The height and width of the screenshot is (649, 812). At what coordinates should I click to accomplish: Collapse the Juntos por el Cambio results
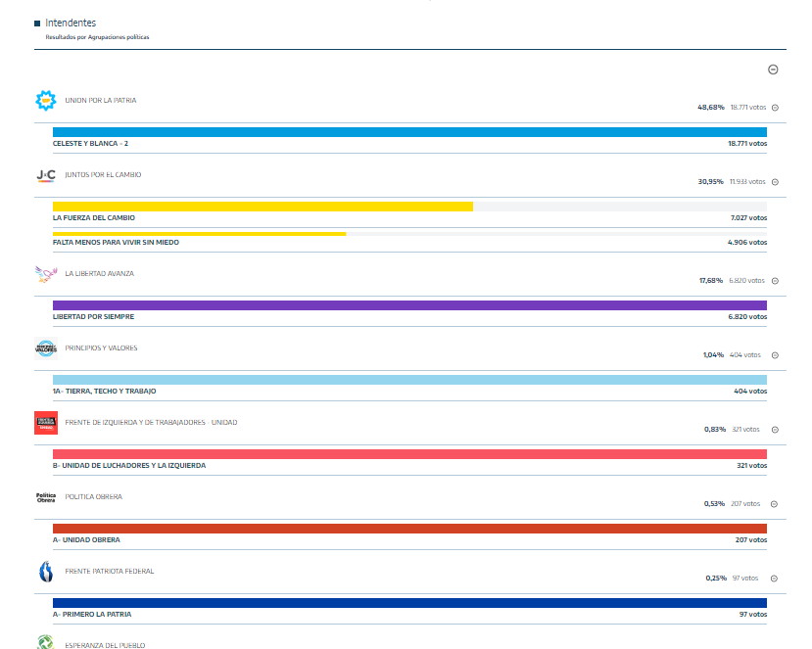775,182
